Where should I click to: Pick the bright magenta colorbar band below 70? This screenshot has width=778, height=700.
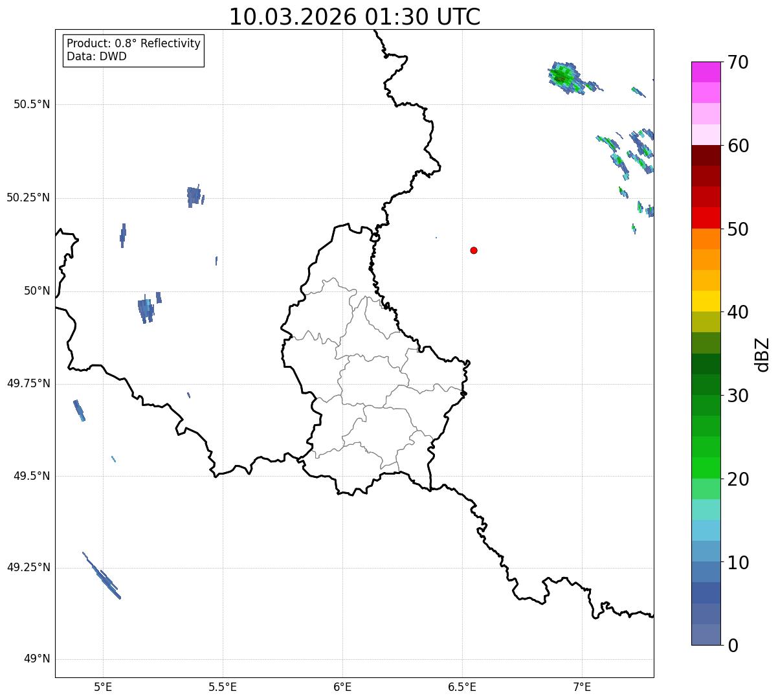tap(706, 72)
